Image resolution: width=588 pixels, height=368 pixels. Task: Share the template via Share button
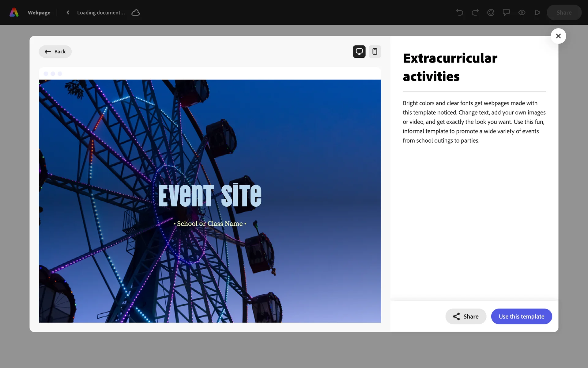466,316
